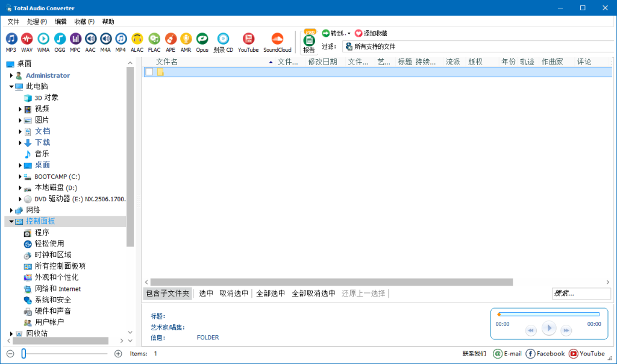
Task: Play audio in the preview player
Action: click(x=549, y=328)
